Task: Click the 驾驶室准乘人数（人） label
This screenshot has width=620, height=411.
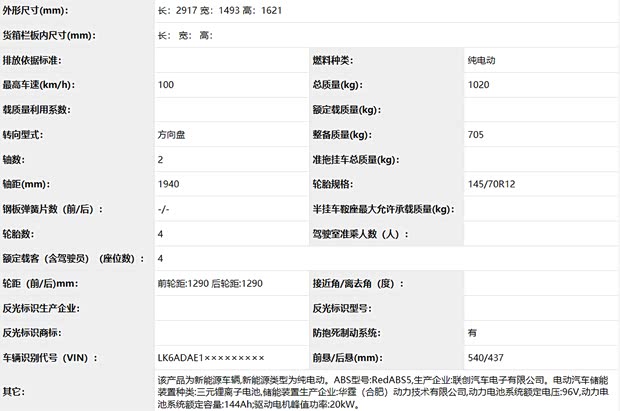Action: point(361,234)
